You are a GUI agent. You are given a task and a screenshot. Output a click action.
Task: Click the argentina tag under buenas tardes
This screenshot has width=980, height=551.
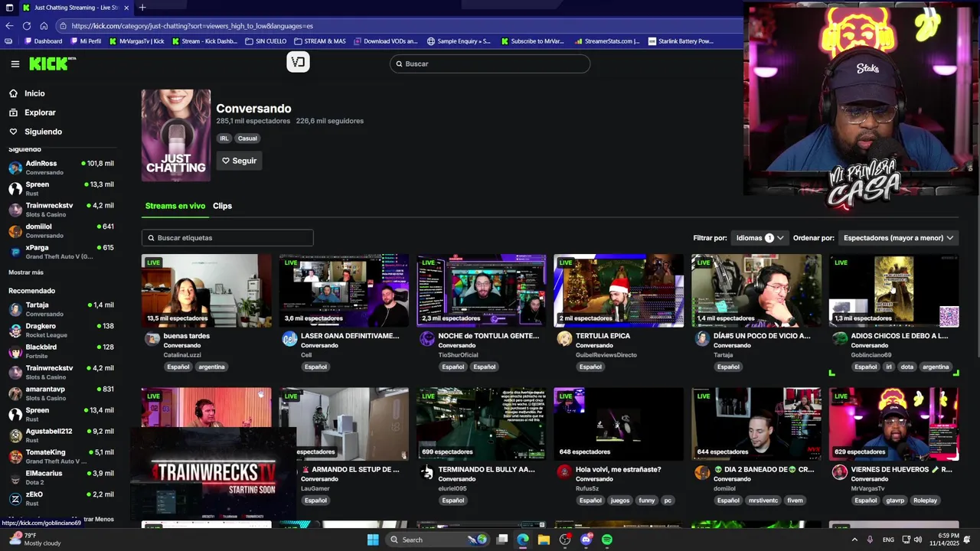(x=212, y=367)
